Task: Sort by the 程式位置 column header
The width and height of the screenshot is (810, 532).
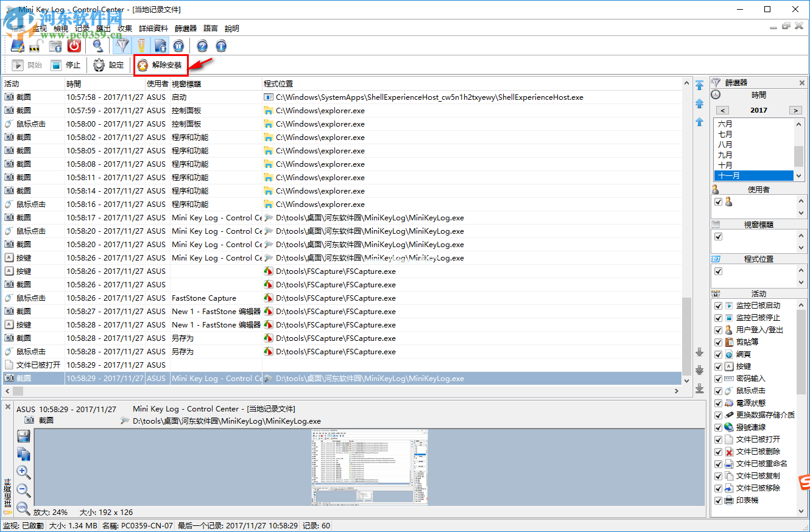Action: [x=473, y=83]
